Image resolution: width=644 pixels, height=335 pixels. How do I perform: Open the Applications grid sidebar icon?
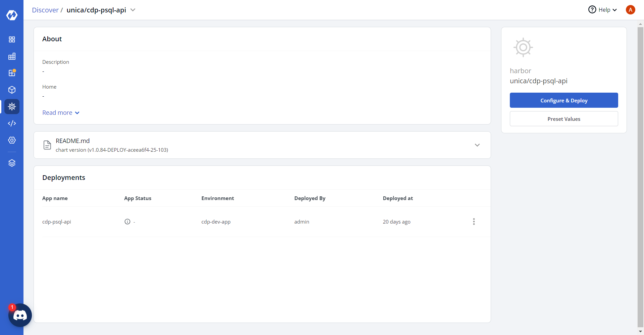coord(12,40)
